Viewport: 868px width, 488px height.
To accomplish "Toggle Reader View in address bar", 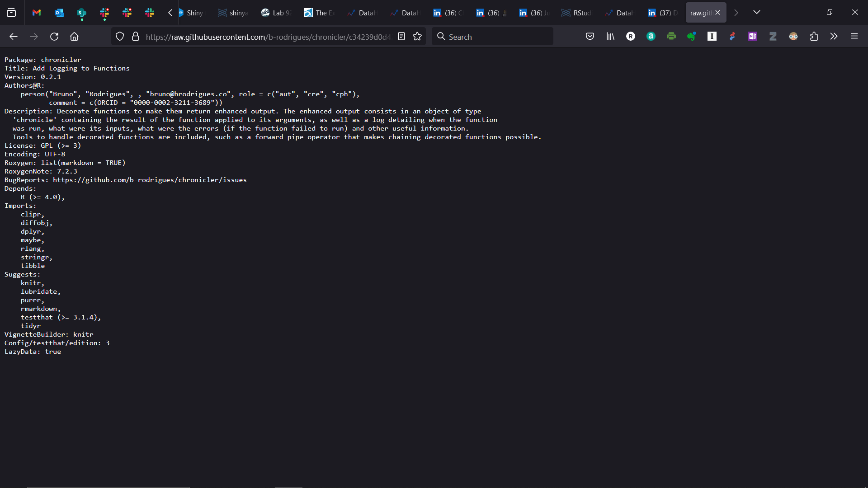I will (401, 37).
